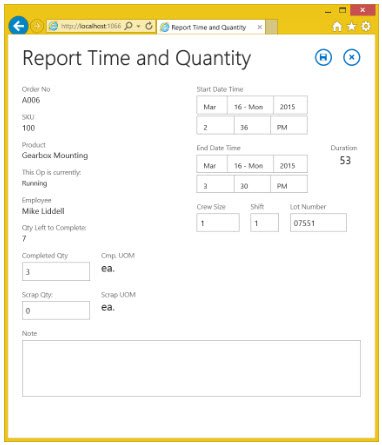The image size is (382, 445).
Task: Open a new blank browser tab
Action: click(271, 27)
